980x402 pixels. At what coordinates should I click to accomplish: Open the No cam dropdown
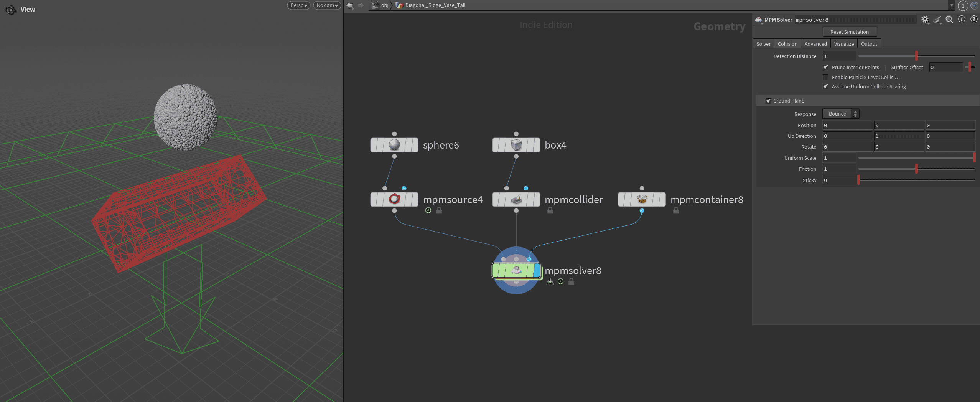click(326, 5)
